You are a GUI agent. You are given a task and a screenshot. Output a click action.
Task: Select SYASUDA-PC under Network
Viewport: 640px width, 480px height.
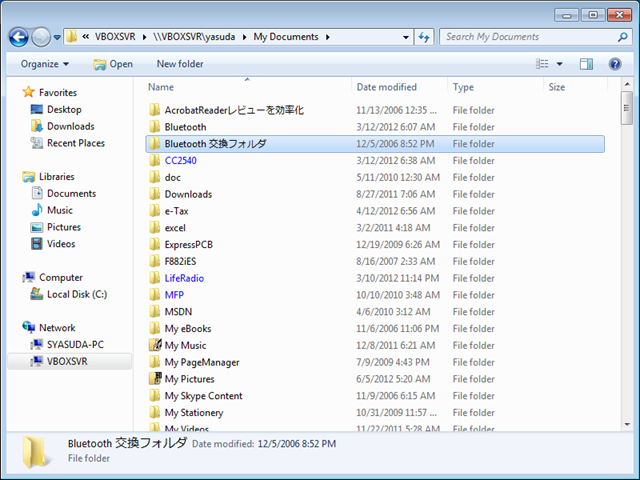point(75,344)
